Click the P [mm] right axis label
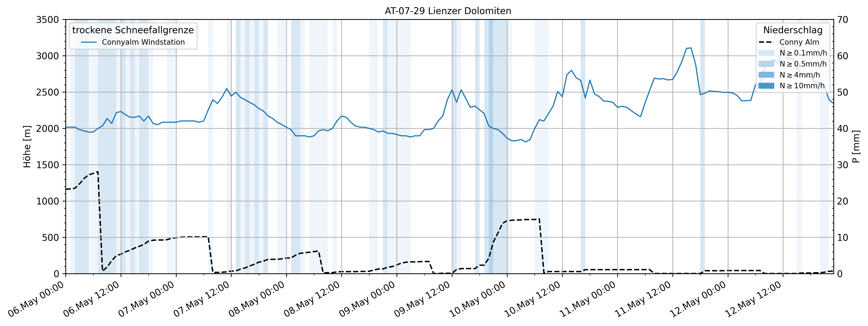 856,147
